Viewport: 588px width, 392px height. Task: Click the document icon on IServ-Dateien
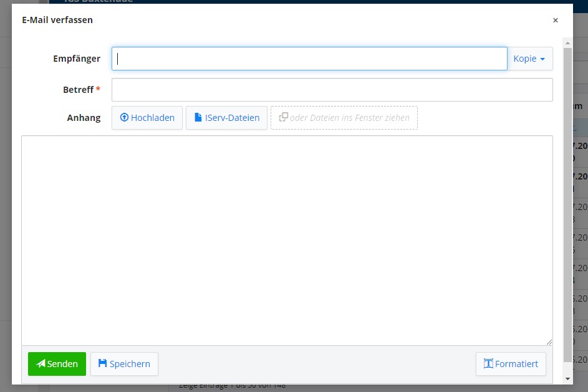(x=197, y=118)
